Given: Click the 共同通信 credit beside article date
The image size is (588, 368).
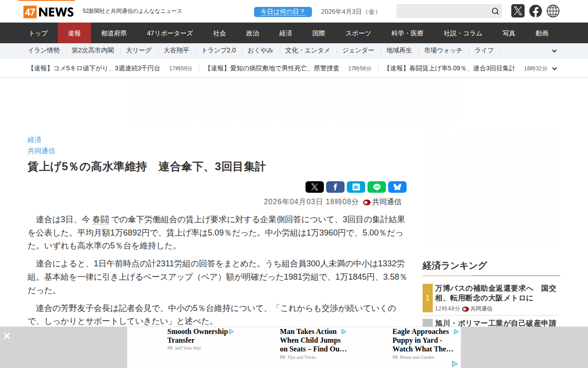Looking at the screenshot, I should [382, 202].
